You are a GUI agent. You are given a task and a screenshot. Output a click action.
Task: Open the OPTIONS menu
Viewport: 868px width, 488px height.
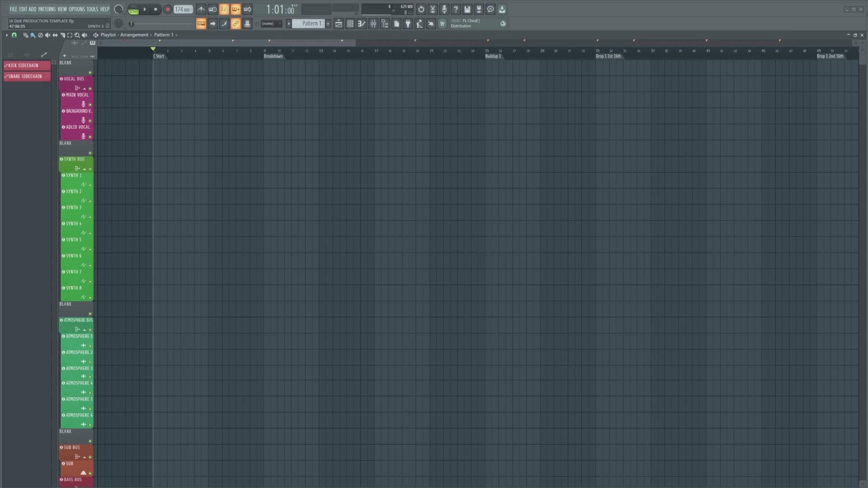pos(76,9)
